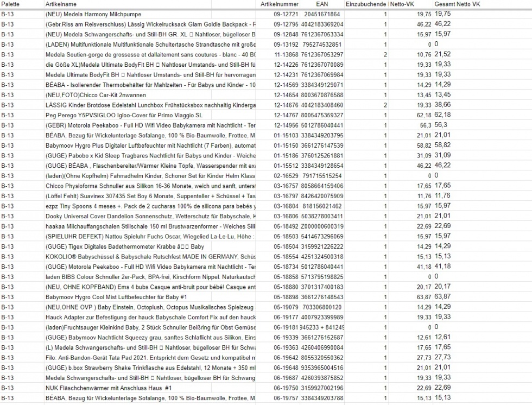The image size is (532, 405).
Task: Click the EAN column header
Action: coord(322,4)
